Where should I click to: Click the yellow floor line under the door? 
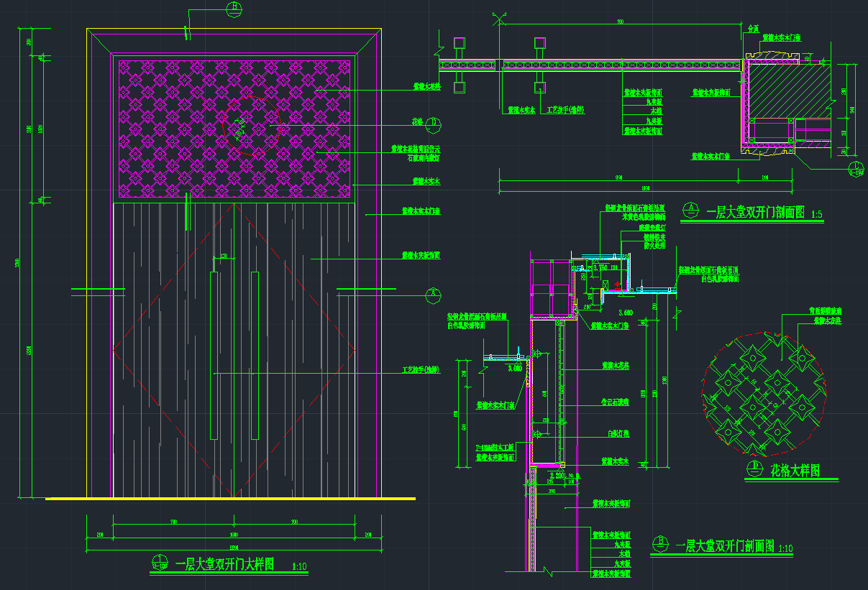pos(230,498)
